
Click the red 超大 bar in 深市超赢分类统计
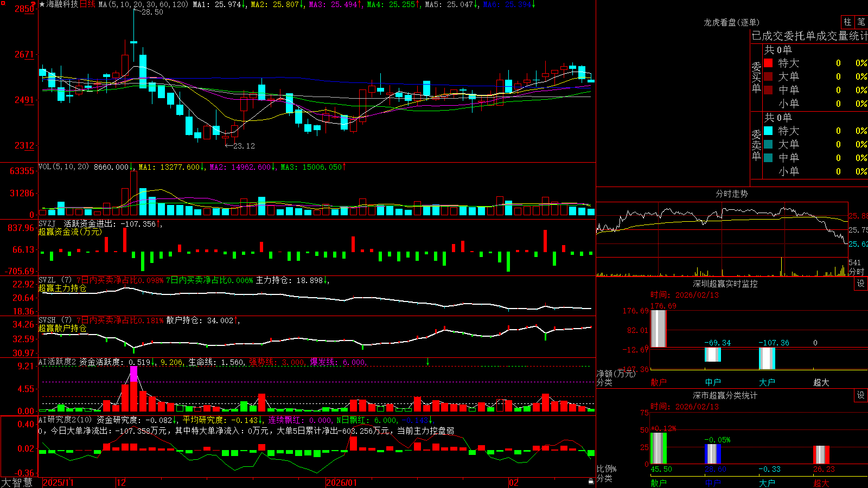pos(821,455)
